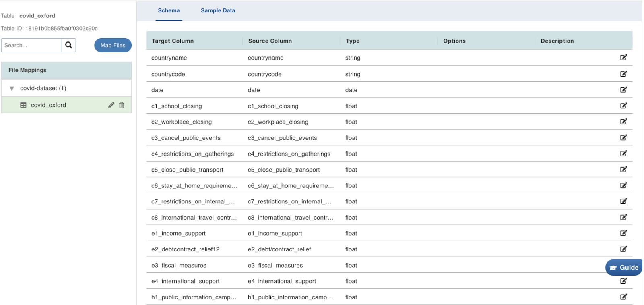Image resolution: width=644 pixels, height=305 pixels.
Task: Switch to the Sample Data tab
Action: 218,11
